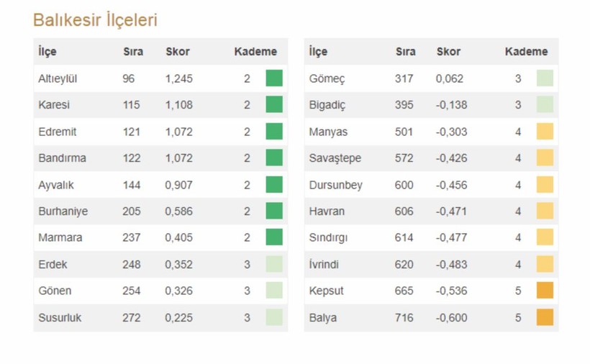
Task: Click the pale green swatch for Gömeç
Action: pyautogui.click(x=545, y=78)
